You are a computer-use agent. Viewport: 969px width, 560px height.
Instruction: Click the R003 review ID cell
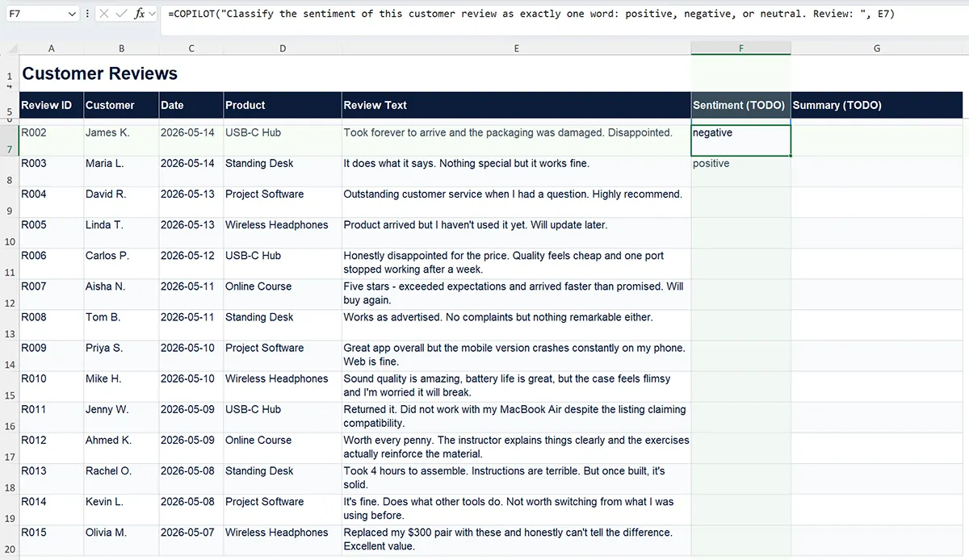[x=51, y=172]
